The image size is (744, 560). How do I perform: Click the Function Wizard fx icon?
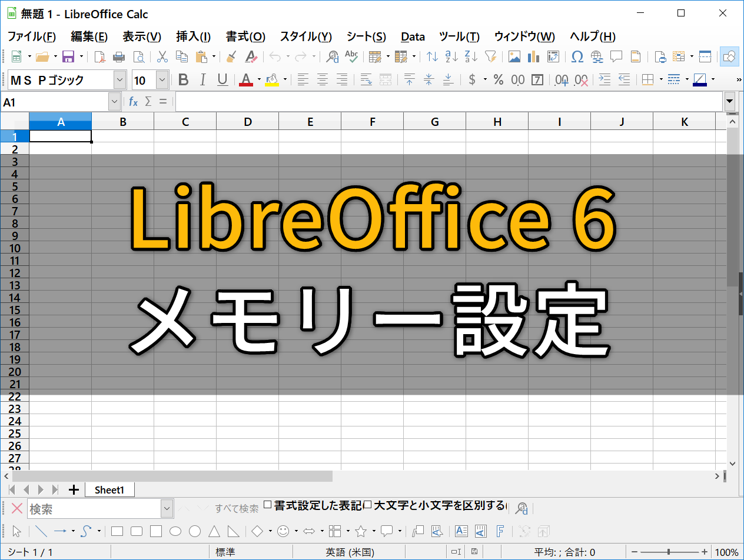coord(134,102)
